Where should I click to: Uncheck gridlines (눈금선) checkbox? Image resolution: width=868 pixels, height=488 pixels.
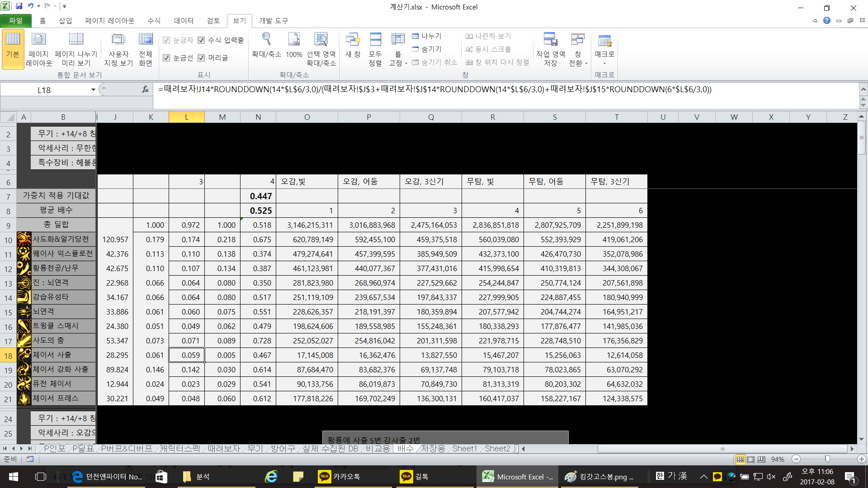click(x=166, y=58)
